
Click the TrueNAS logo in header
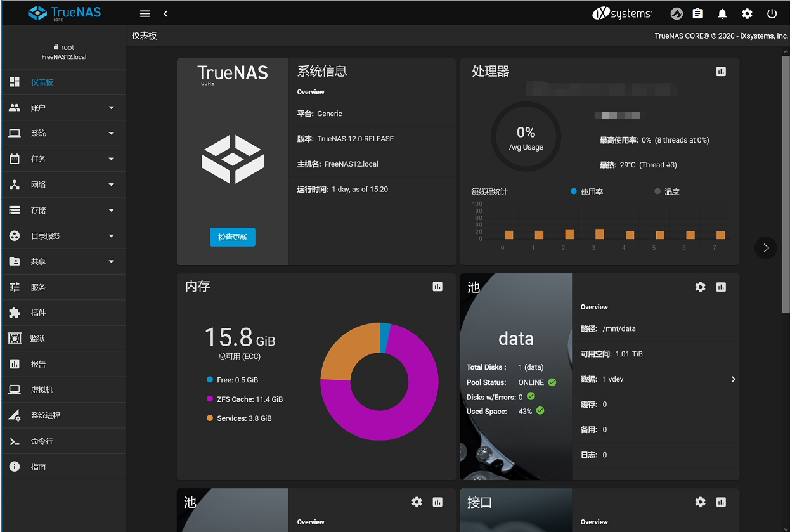[x=65, y=13]
